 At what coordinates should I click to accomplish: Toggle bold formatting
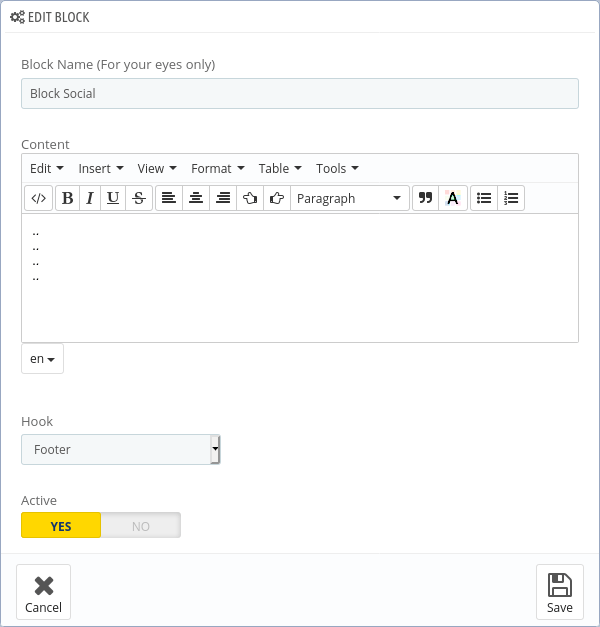coord(68,198)
